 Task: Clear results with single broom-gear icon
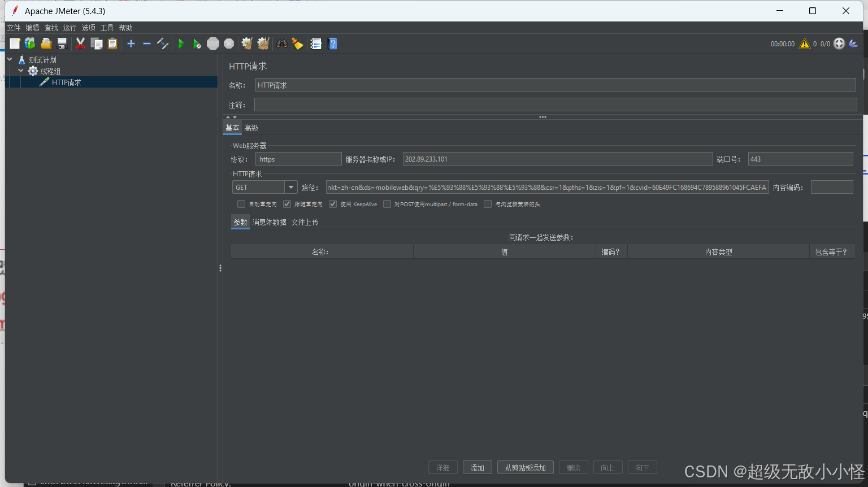pos(247,44)
